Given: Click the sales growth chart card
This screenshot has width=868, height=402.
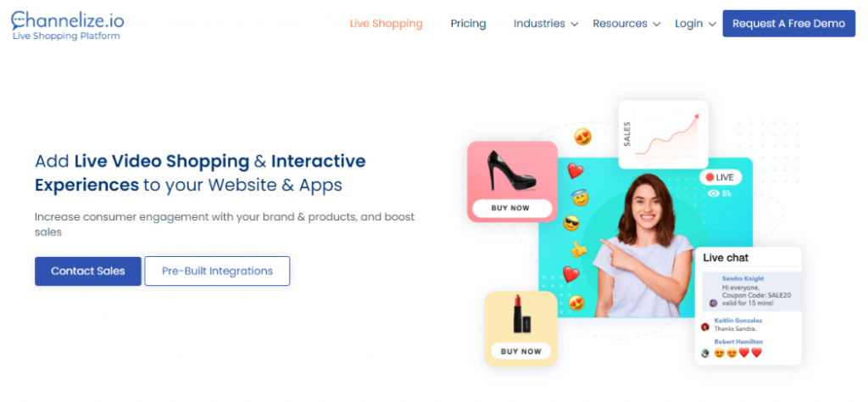Looking at the screenshot, I should 663,134.
